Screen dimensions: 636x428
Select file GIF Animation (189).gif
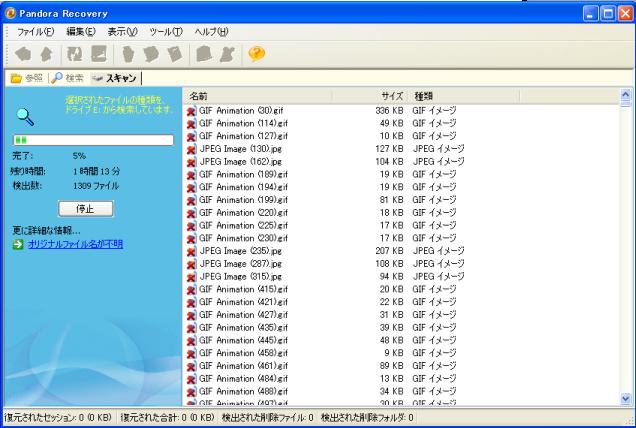[243, 174]
